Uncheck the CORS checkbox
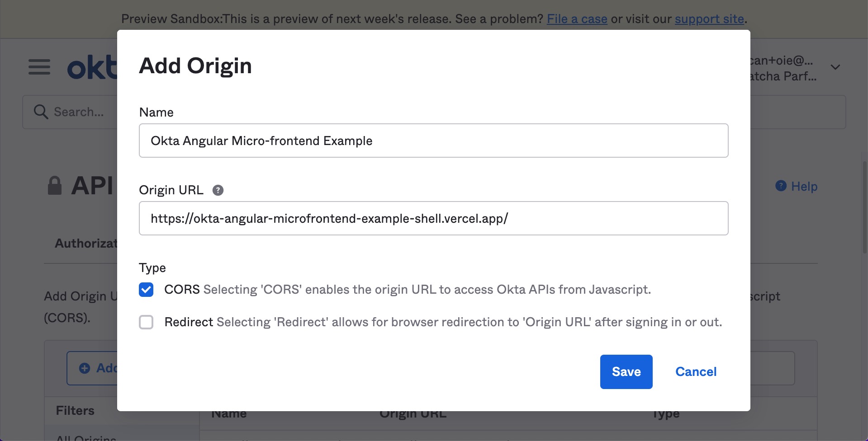This screenshot has width=868, height=441. click(x=146, y=290)
